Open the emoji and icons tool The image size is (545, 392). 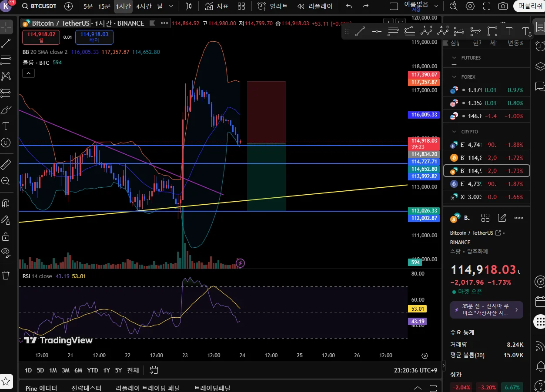(x=6, y=143)
